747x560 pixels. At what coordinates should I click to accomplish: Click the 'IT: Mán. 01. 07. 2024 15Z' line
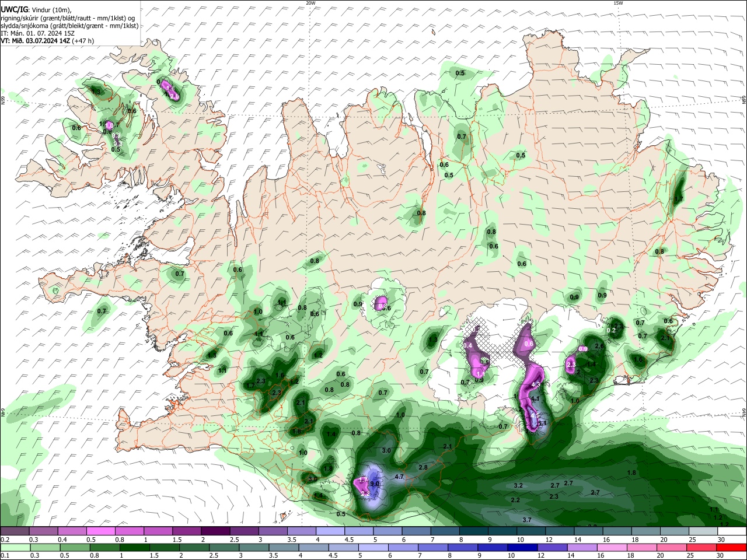[38, 33]
